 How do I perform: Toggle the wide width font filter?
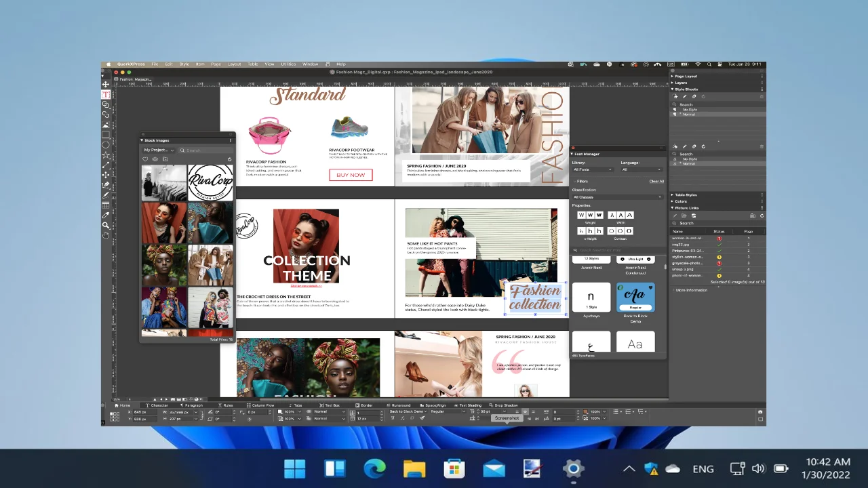pyautogui.click(x=629, y=215)
